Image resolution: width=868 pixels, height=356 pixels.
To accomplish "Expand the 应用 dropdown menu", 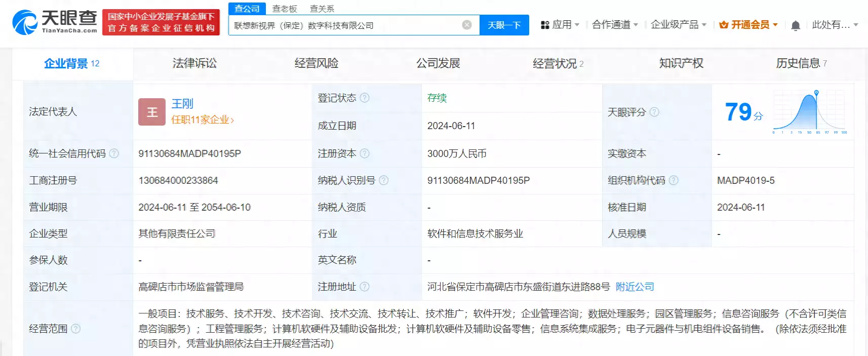I will click(560, 25).
